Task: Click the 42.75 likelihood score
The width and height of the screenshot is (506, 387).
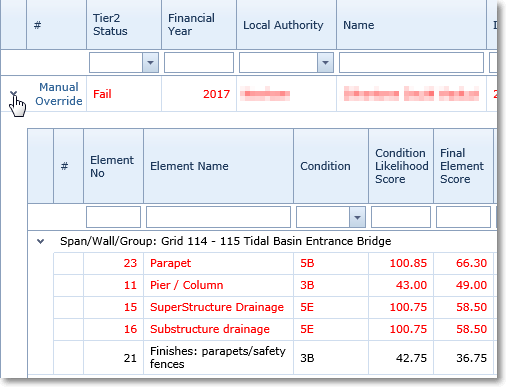Action: [x=401, y=358]
